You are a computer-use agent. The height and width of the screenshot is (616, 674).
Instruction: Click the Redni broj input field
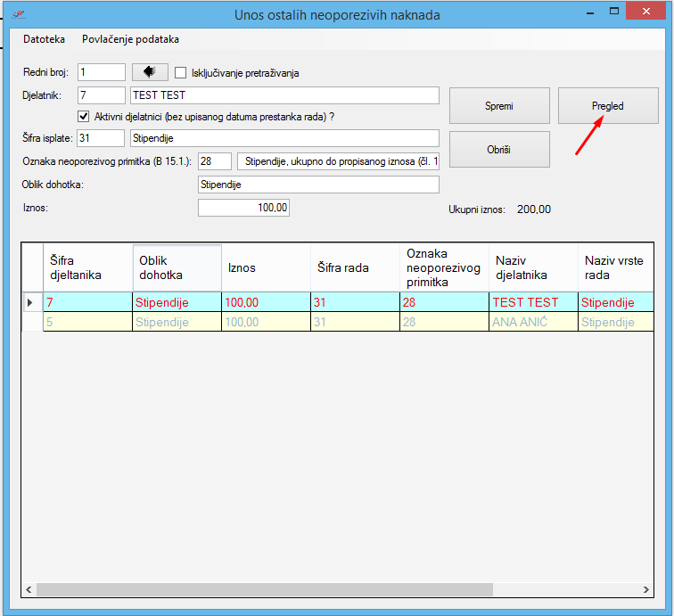[102, 72]
